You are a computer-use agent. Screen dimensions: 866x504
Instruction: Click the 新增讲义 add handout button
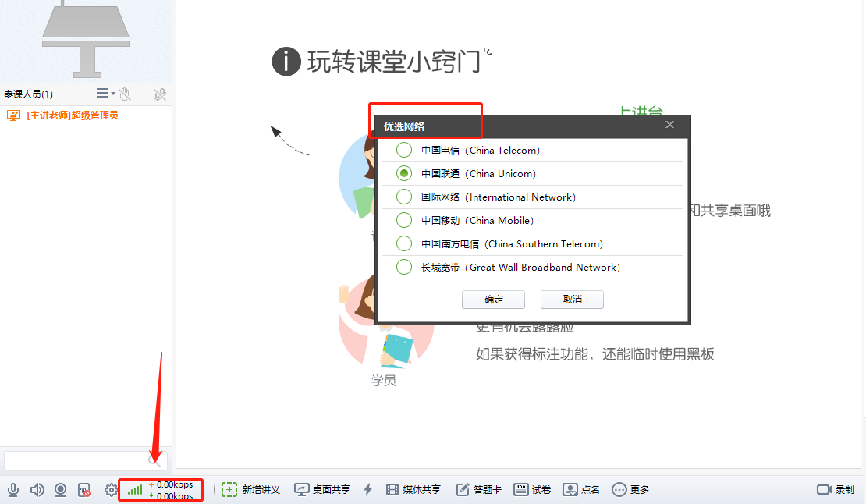(250, 490)
